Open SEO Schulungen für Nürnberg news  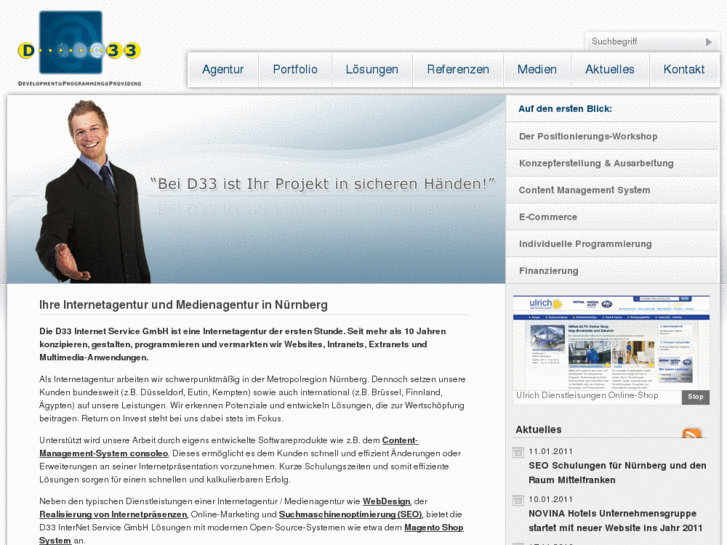[617, 473]
